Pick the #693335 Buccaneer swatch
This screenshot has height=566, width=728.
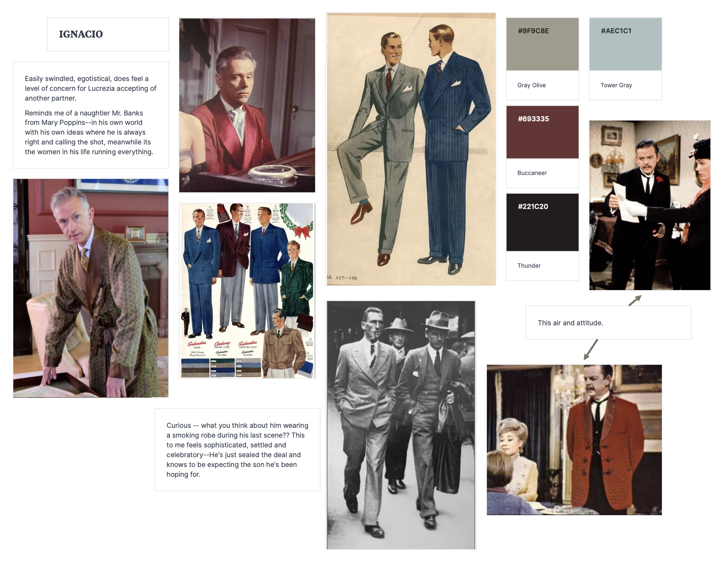(542, 132)
